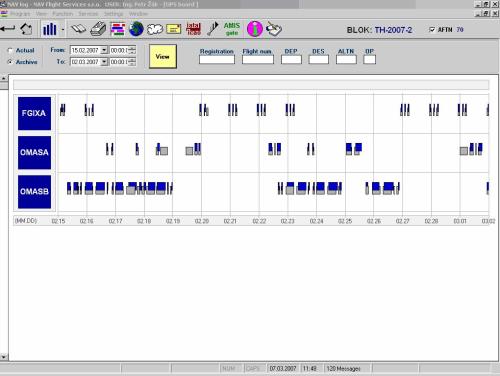Select the Archive radio button

[x=10, y=62]
